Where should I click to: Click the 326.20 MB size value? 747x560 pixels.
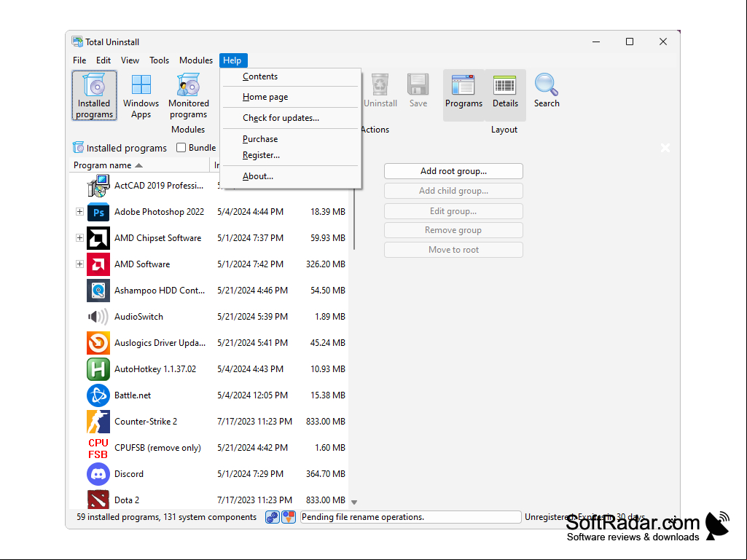(325, 264)
